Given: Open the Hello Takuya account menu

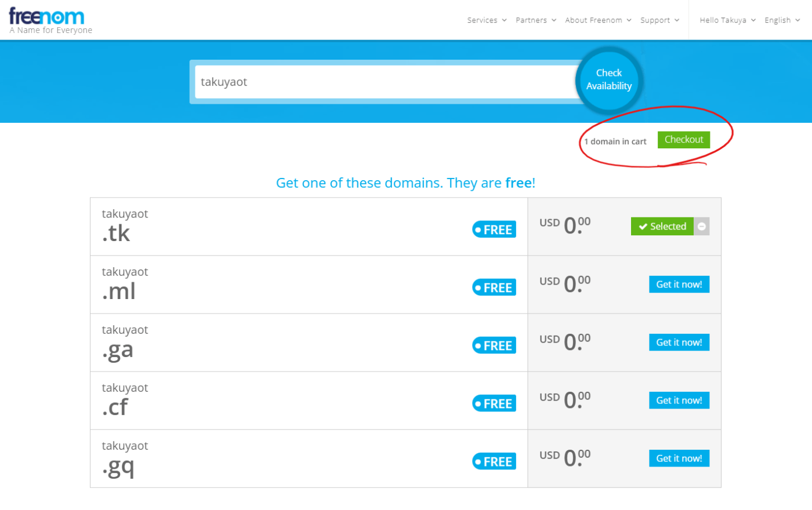Looking at the screenshot, I should coord(727,20).
